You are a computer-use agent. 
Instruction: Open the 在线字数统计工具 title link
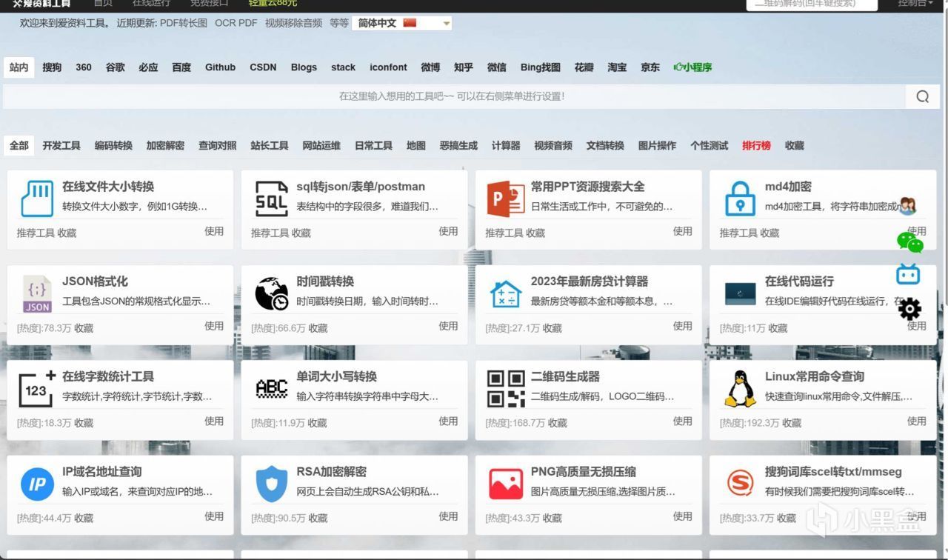108,376
